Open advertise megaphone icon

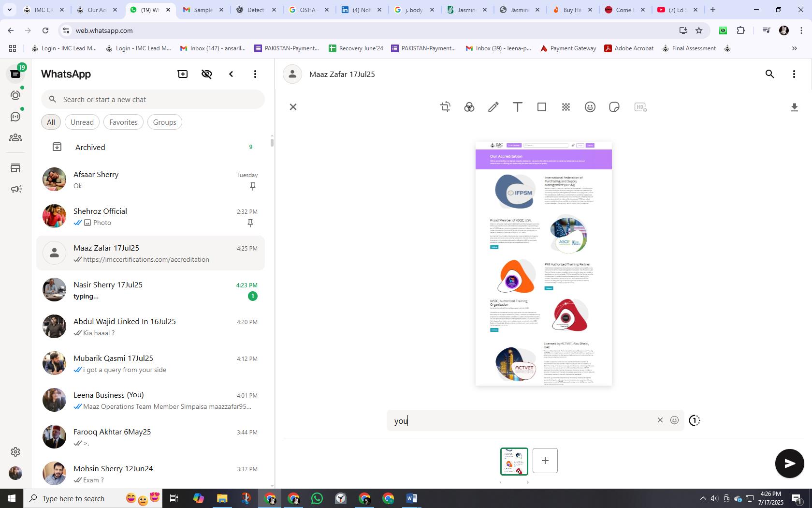15,189
